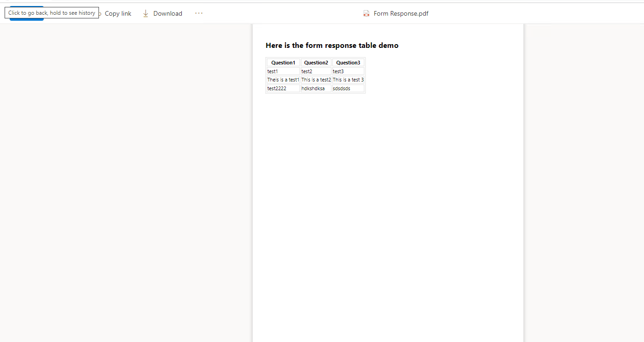Viewport: 644px width, 342px height.
Task: Click the downward arrow of the Download control
Action: click(145, 13)
